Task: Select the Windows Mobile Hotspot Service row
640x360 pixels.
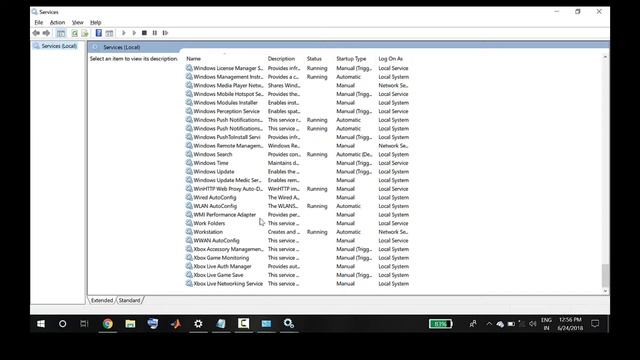Action: (298, 94)
